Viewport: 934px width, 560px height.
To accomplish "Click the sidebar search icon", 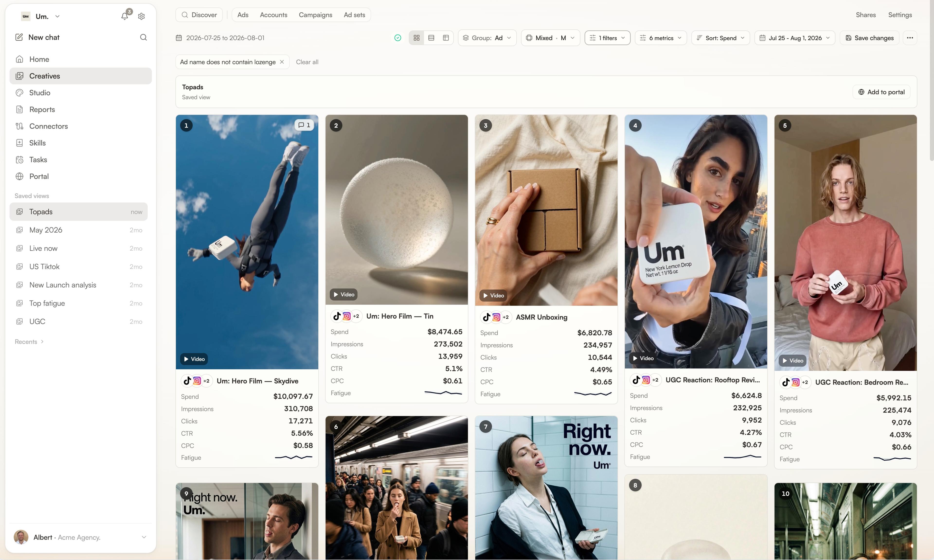I will [x=144, y=37].
